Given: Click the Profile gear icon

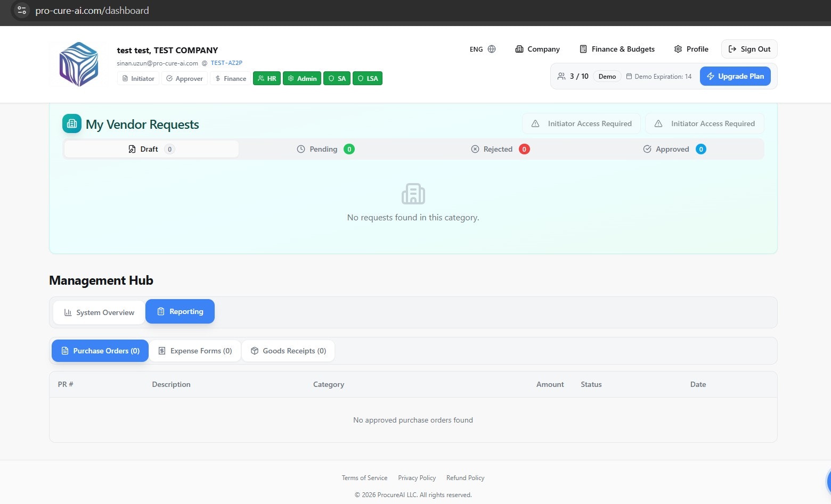Looking at the screenshot, I should pyautogui.click(x=678, y=49).
